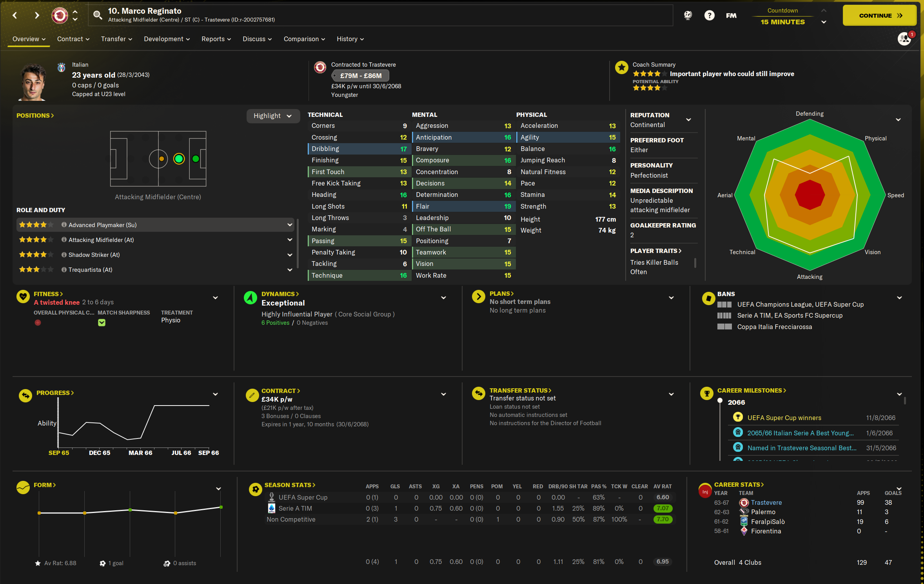Open the FM menu
This screenshot has height=584, width=924.
pyautogui.click(x=731, y=15)
